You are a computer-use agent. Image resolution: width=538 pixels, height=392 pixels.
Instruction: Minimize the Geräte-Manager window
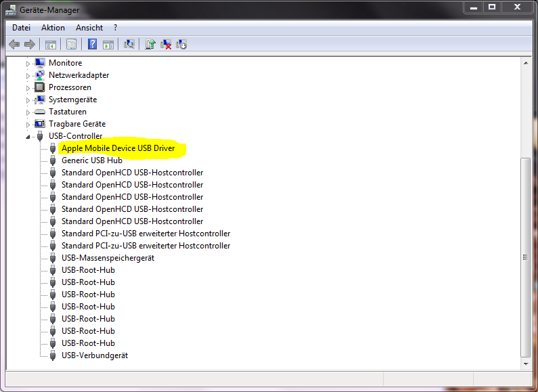(x=474, y=7)
